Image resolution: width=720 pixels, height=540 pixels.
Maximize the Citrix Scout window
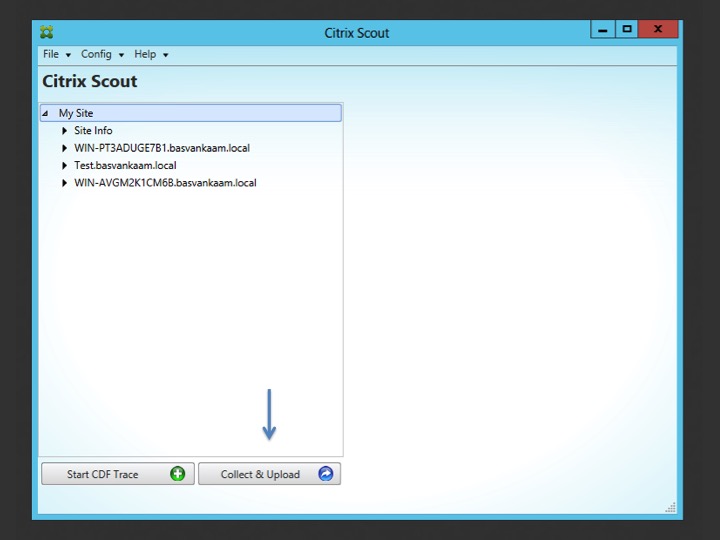(627, 29)
